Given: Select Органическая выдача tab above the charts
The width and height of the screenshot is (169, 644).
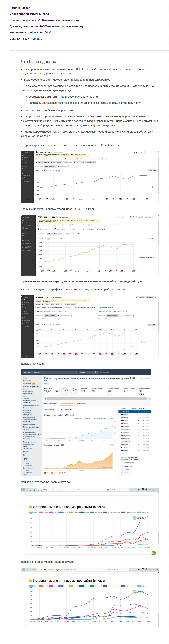Looking at the screenshot, I should tap(66, 403).
